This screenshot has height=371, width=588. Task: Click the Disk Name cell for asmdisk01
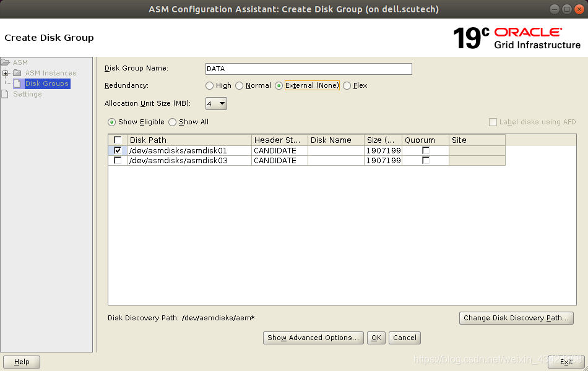336,151
